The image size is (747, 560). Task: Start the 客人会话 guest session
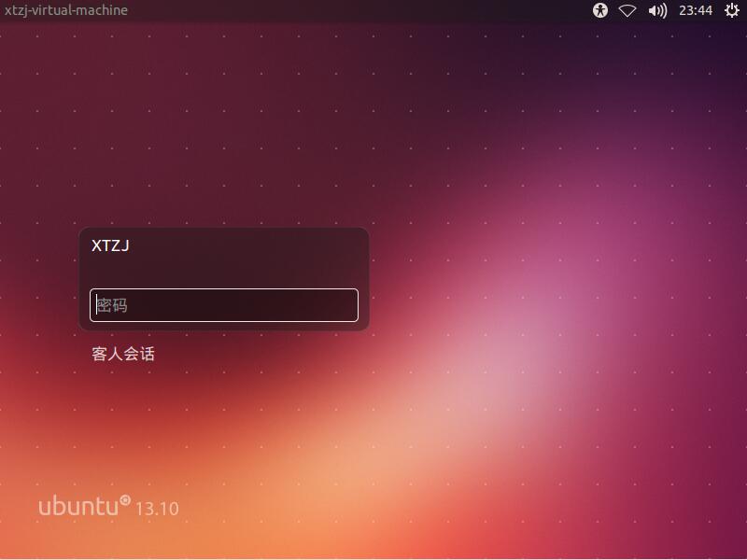[x=121, y=354]
